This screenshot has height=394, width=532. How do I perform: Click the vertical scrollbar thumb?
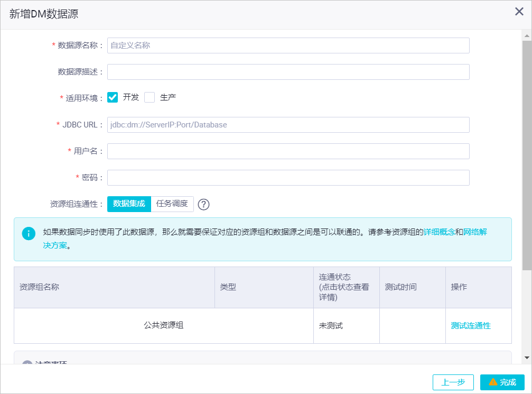527,155
